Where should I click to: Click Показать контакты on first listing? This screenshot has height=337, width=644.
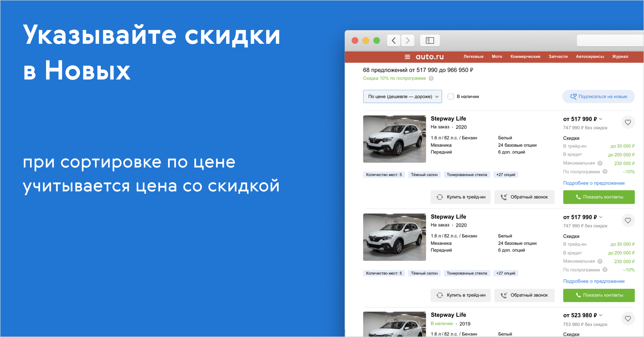(599, 197)
